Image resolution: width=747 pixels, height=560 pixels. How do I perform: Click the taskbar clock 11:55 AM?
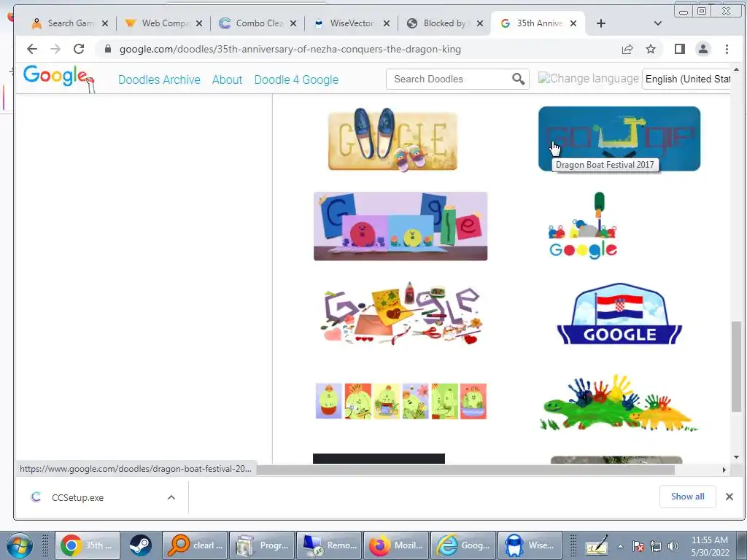pyautogui.click(x=709, y=540)
